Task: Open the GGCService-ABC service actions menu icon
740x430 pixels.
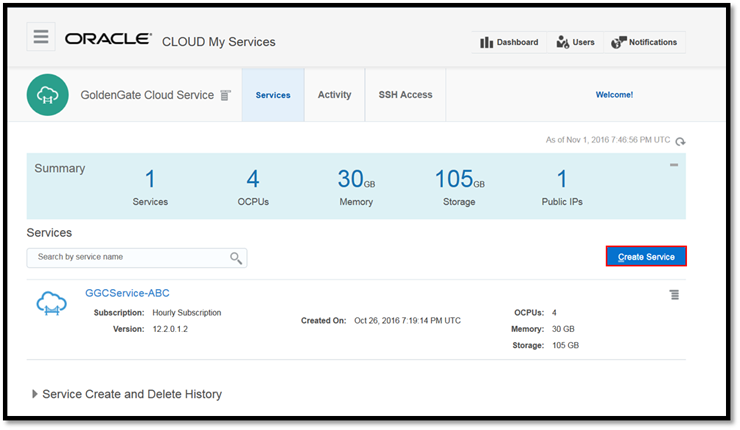Action: (x=675, y=295)
